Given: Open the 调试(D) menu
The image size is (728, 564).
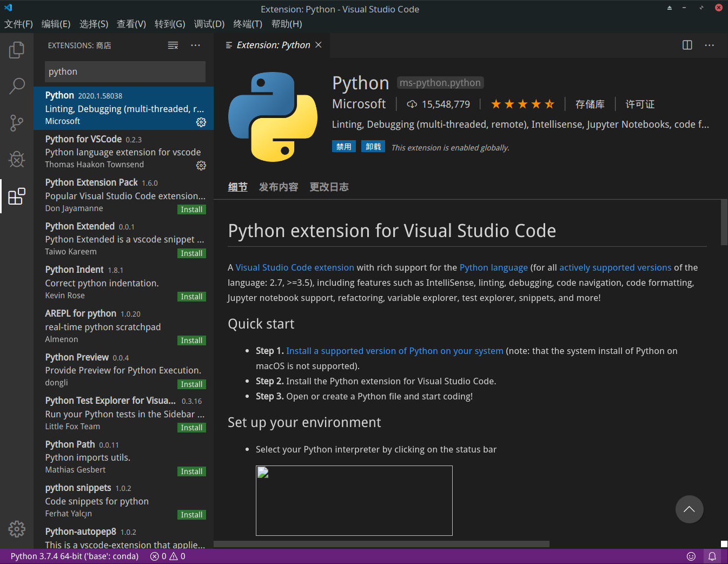Looking at the screenshot, I should [209, 24].
